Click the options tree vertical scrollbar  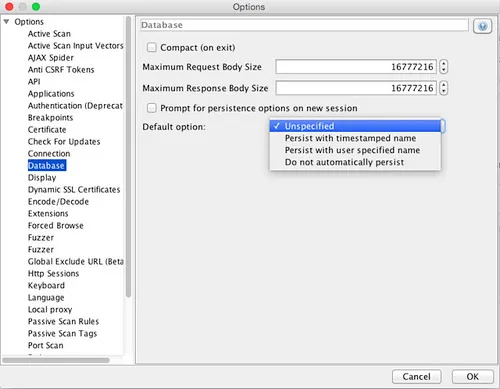coord(128,157)
